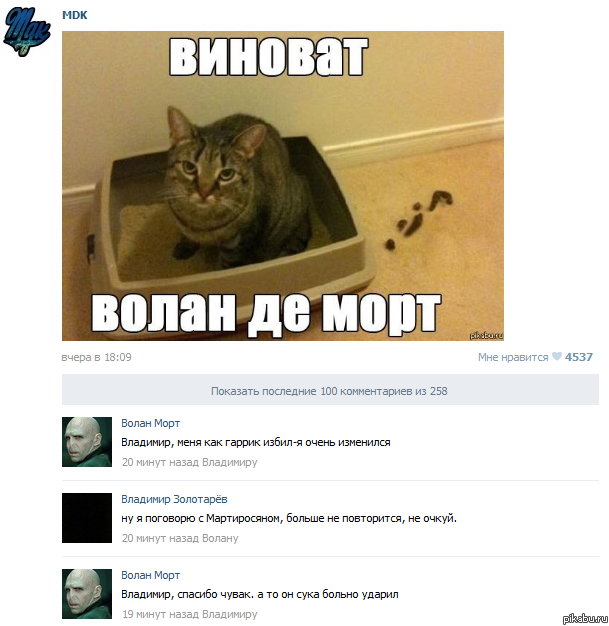Open Волан Морт profile from first comment
This screenshot has height=626, width=609.
click(x=151, y=423)
